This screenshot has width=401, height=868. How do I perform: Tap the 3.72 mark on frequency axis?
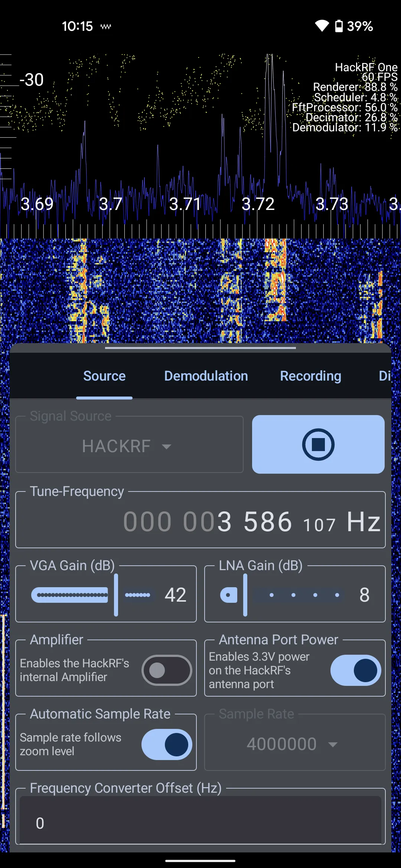[258, 204]
